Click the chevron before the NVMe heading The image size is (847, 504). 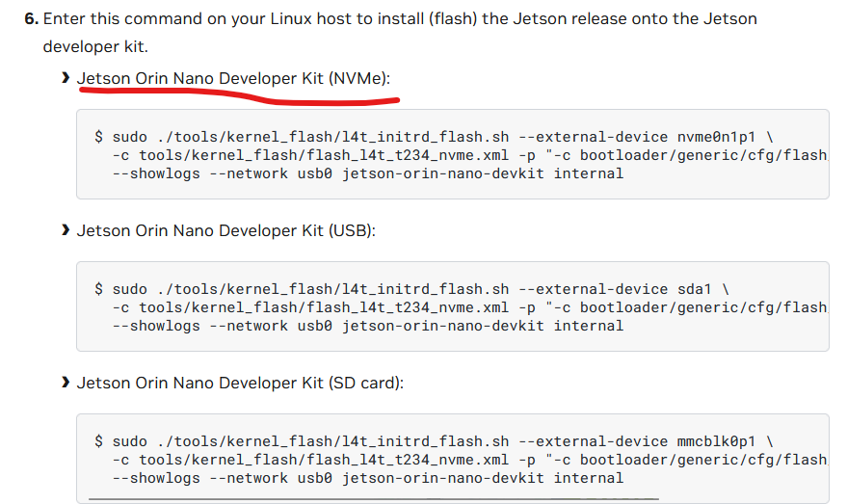[66, 78]
